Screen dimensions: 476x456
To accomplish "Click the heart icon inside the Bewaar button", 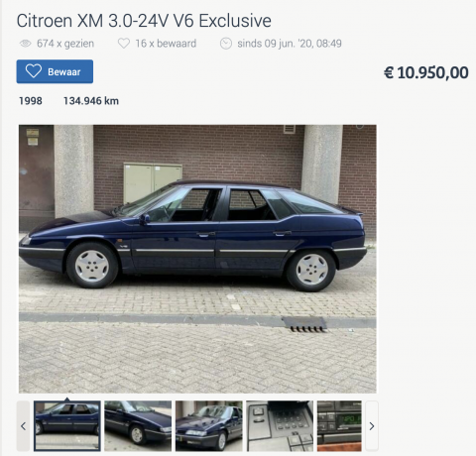I will (34, 71).
